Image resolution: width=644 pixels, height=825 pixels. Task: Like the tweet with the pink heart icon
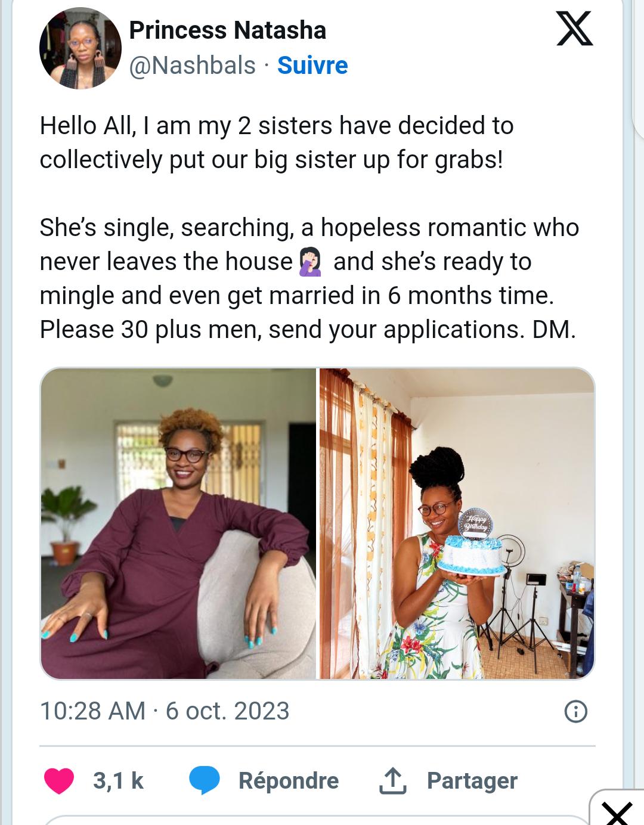point(59,780)
